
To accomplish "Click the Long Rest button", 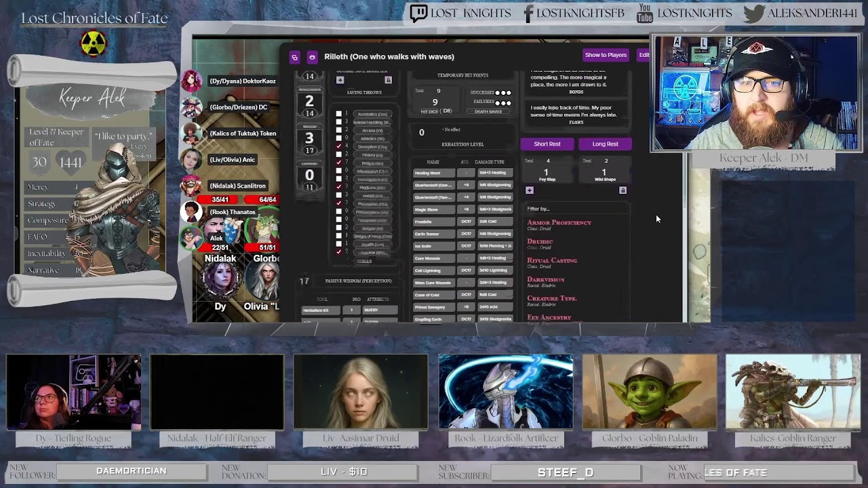I will tap(605, 144).
